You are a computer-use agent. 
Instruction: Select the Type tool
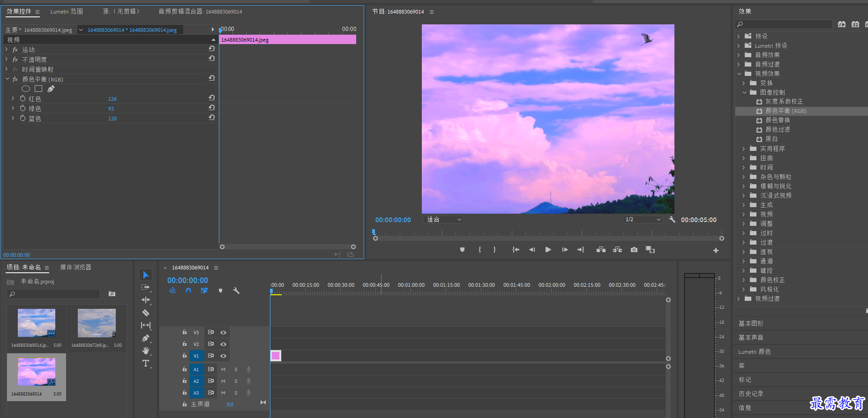146,363
